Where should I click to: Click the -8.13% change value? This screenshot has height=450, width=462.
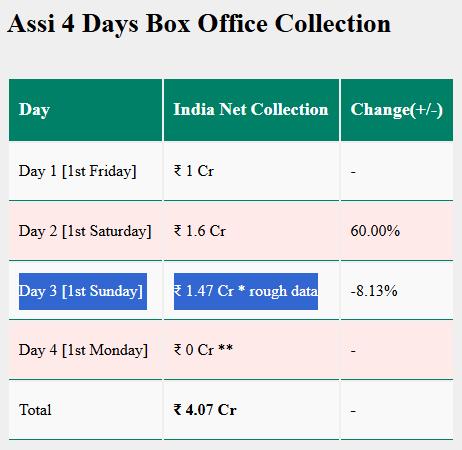click(x=374, y=291)
